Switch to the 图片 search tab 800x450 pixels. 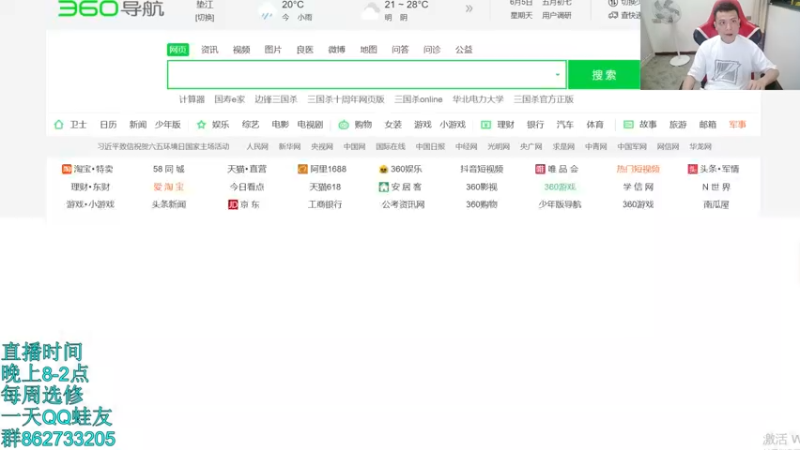coord(273,49)
